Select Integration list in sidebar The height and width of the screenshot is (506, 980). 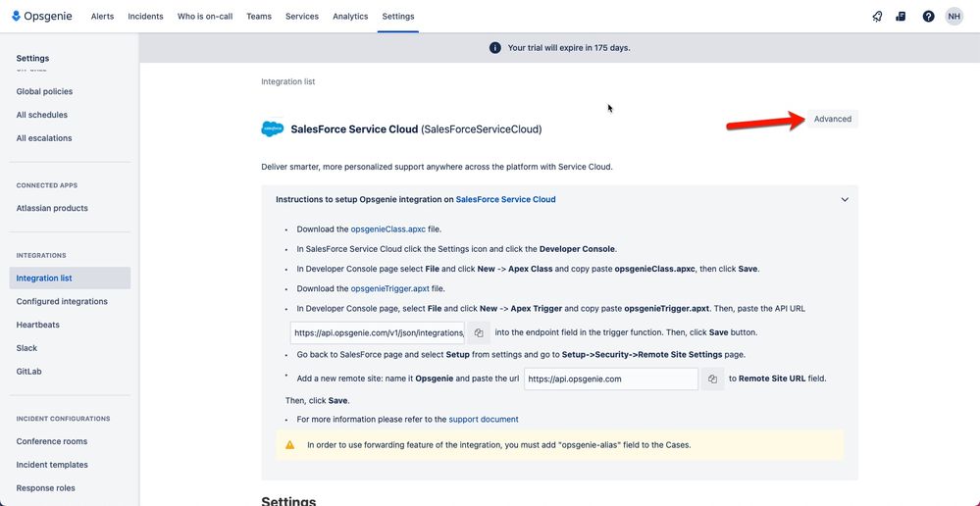pos(70,278)
